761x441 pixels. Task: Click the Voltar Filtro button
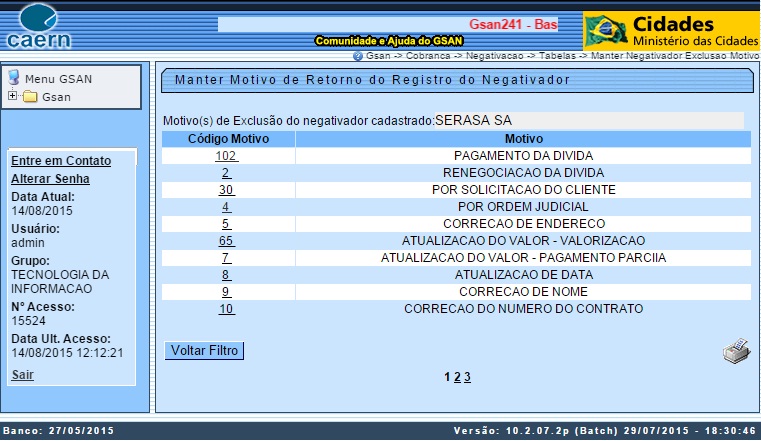point(204,351)
